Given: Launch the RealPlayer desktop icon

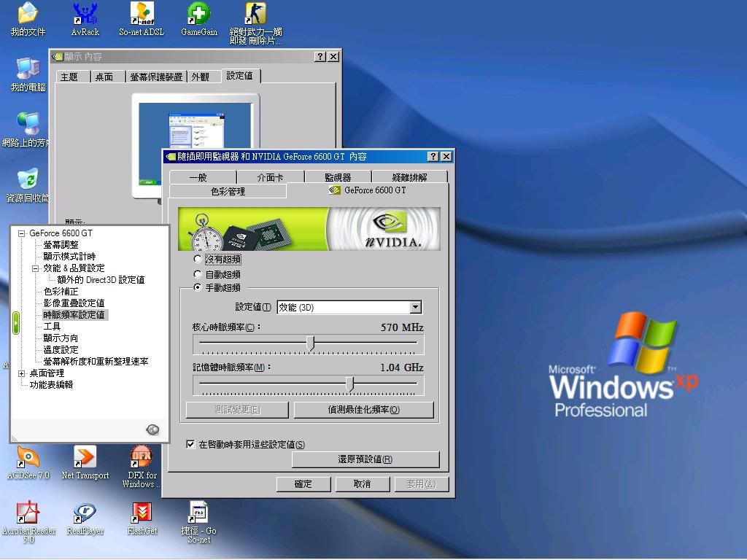Looking at the screenshot, I should click(x=85, y=513).
